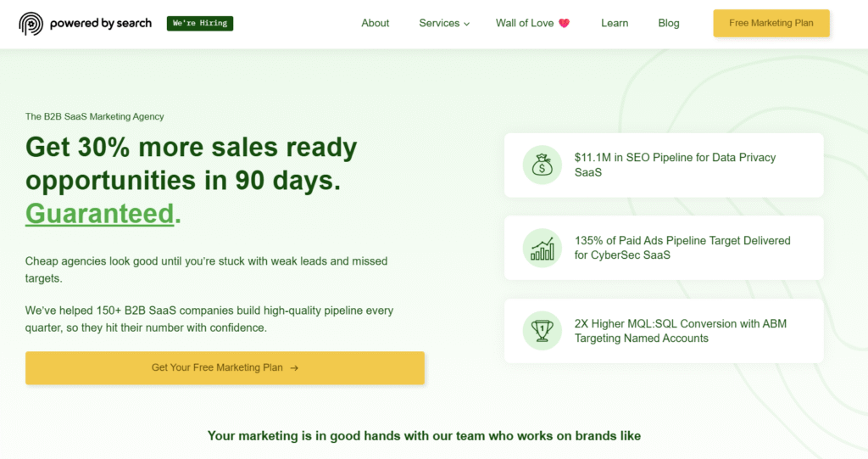The width and height of the screenshot is (868, 459).
Task: Open the About menu item
Action: (375, 23)
